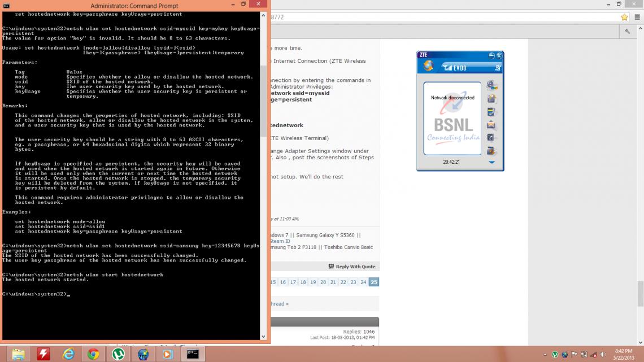Go to forum page 20
This screenshot has width=644, height=362.
(323, 282)
